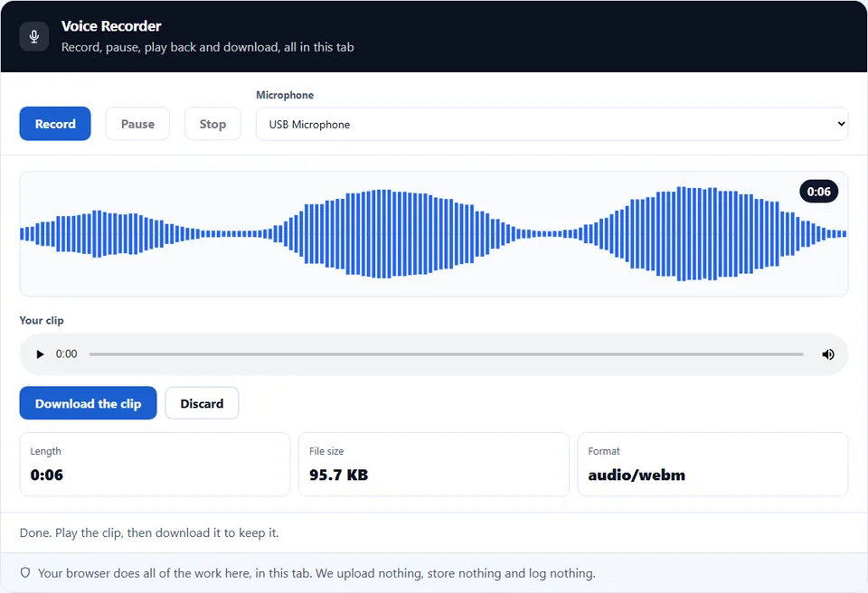Select the 95.7 KB file size value
868x593 pixels.
pyautogui.click(x=339, y=475)
